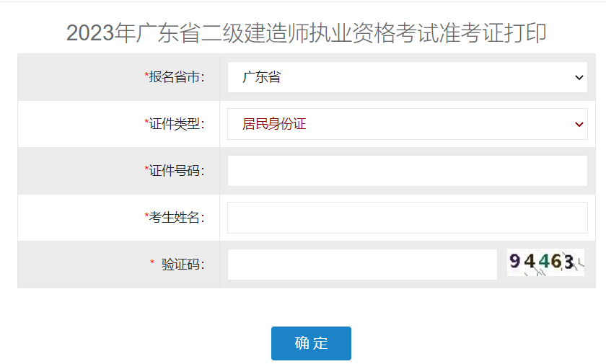Open the 报名省市 dropdown box
Image resolution: width=606 pixels, height=364 pixels.
408,77
